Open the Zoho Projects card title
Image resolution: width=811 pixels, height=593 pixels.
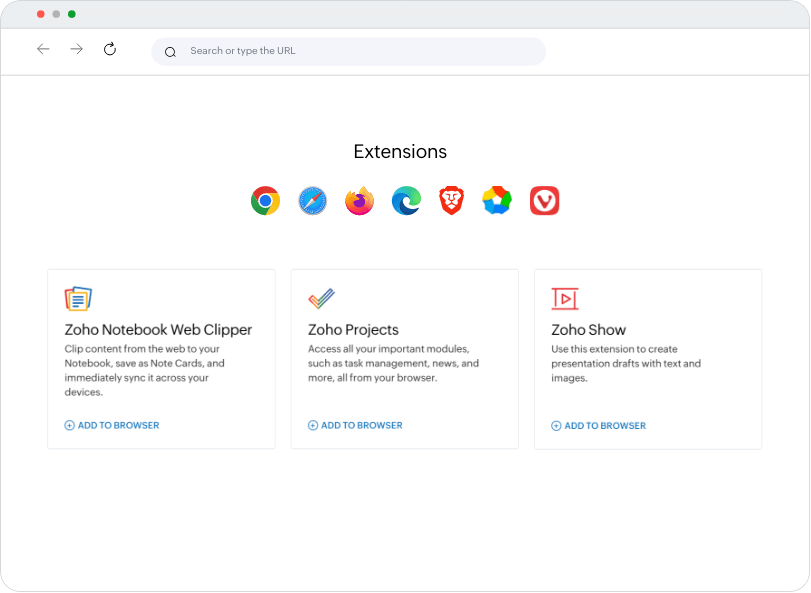353,329
